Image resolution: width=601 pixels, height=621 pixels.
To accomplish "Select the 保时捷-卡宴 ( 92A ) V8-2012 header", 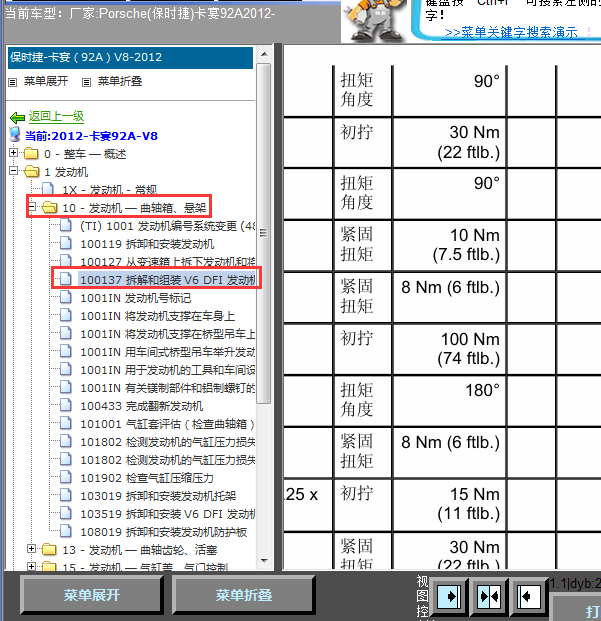I will click(x=130, y=57).
